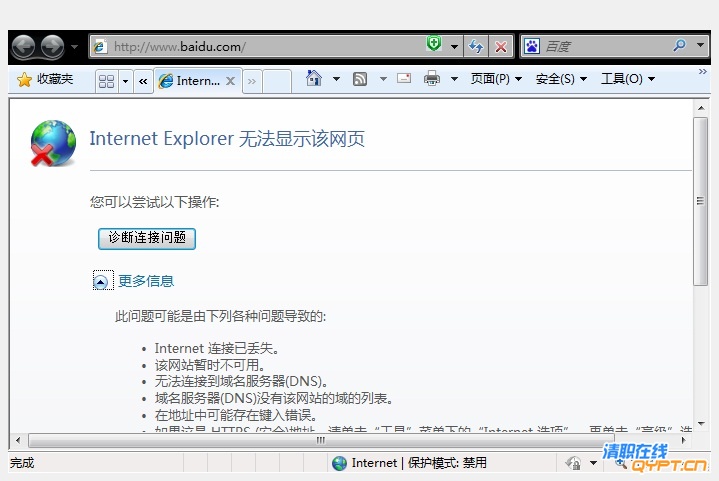Screen dimensions: 719x481
Task: Click the 完成 status text
Action: (22, 463)
